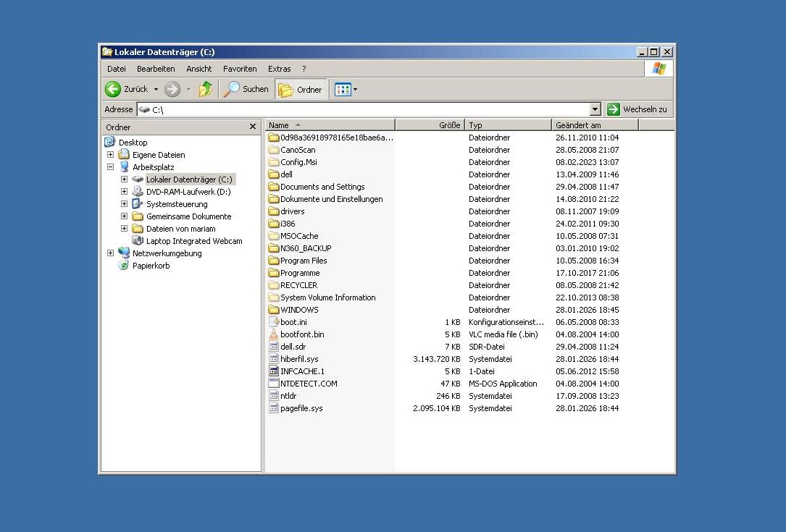The width and height of the screenshot is (786, 532).
Task: Collapse the Arbeitsplatz tree node
Action: pyautogui.click(x=110, y=167)
